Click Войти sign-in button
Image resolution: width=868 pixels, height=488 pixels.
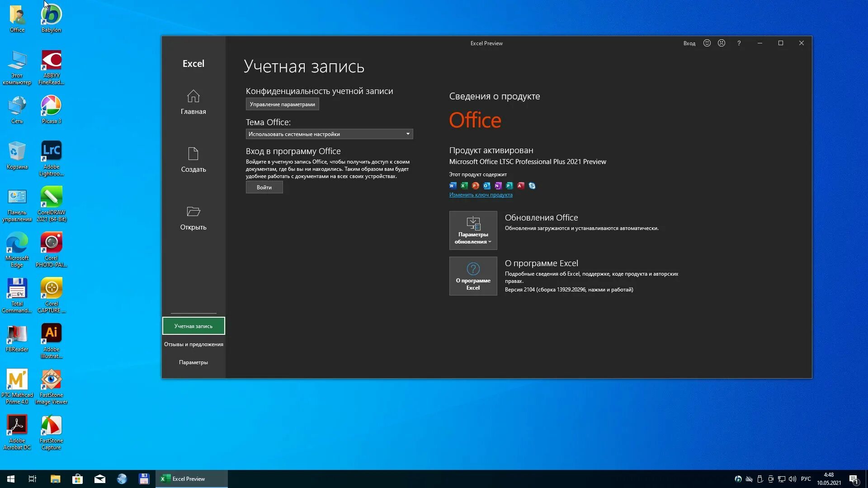click(264, 187)
